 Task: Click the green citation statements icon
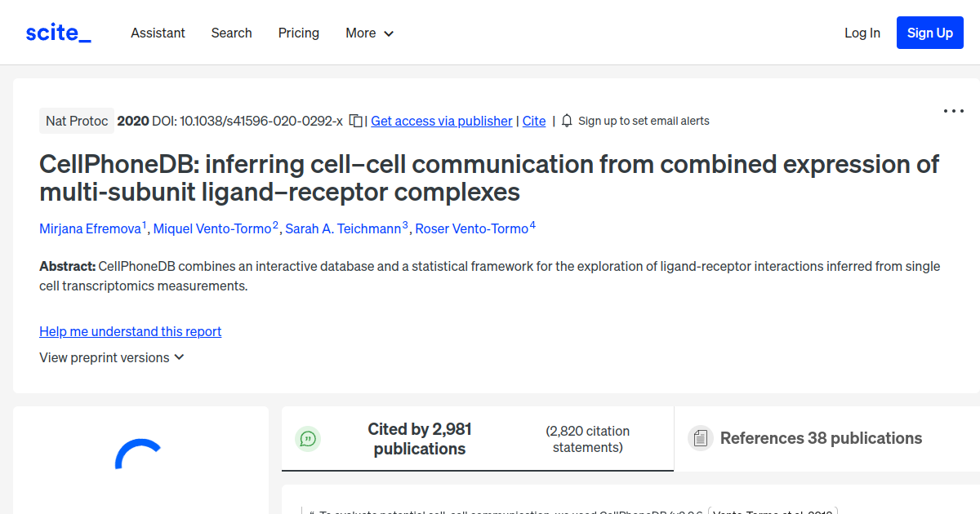pyautogui.click(x=308, y=438)
